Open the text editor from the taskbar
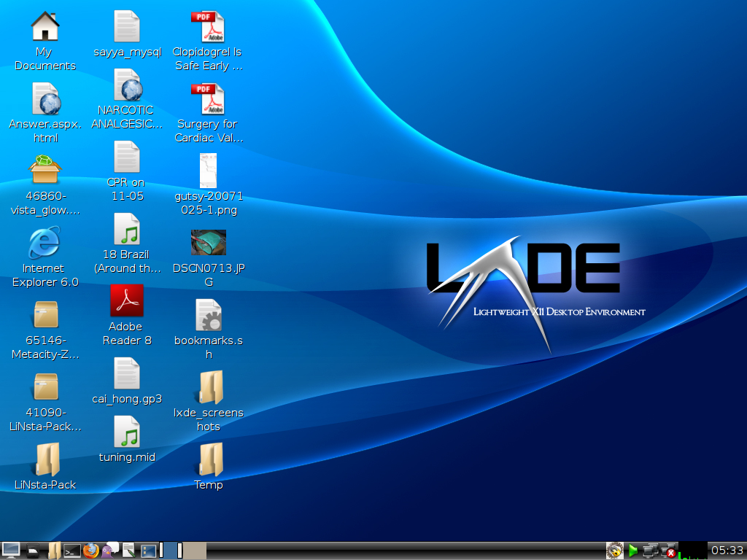Viewport: 747px width, 560px height. 128,551
